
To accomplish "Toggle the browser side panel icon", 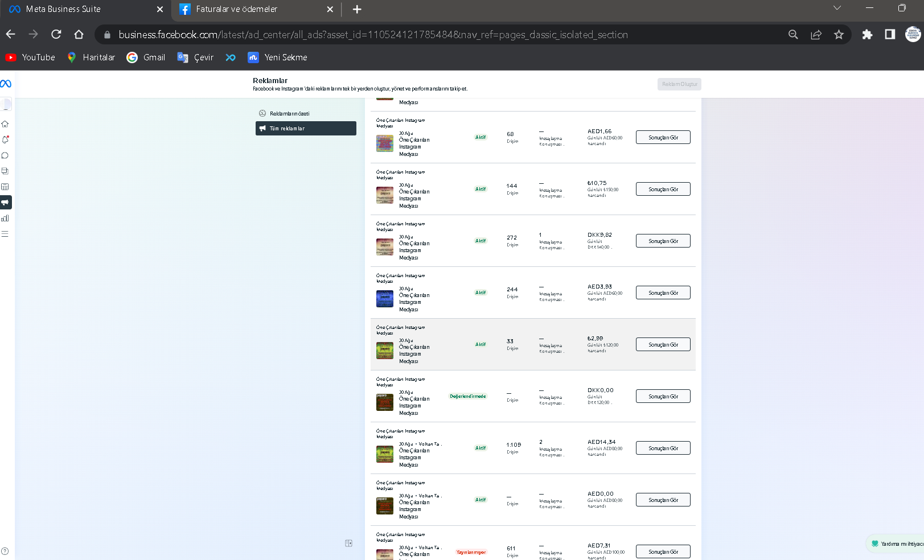I will pyautogui.click(x=890, y=35).
